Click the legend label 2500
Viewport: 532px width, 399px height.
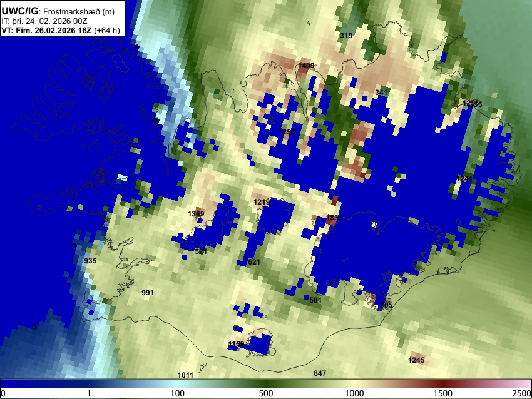(x=522, y=393)
